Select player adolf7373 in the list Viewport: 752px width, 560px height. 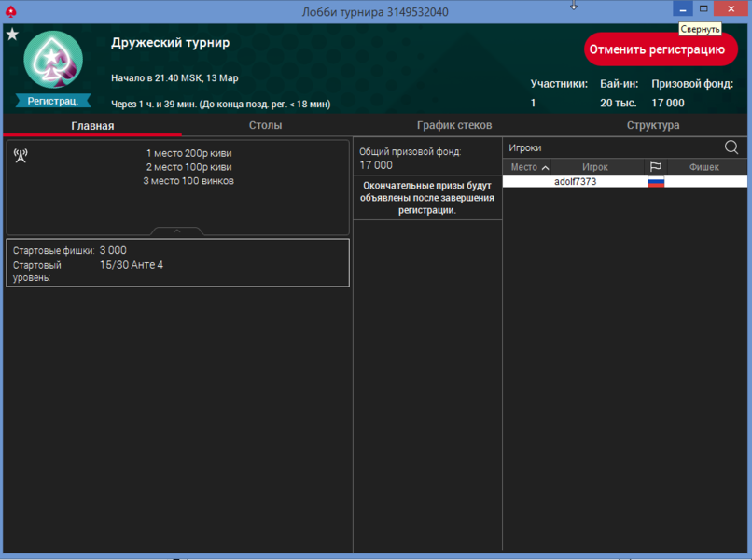click(x=575, y=182)
